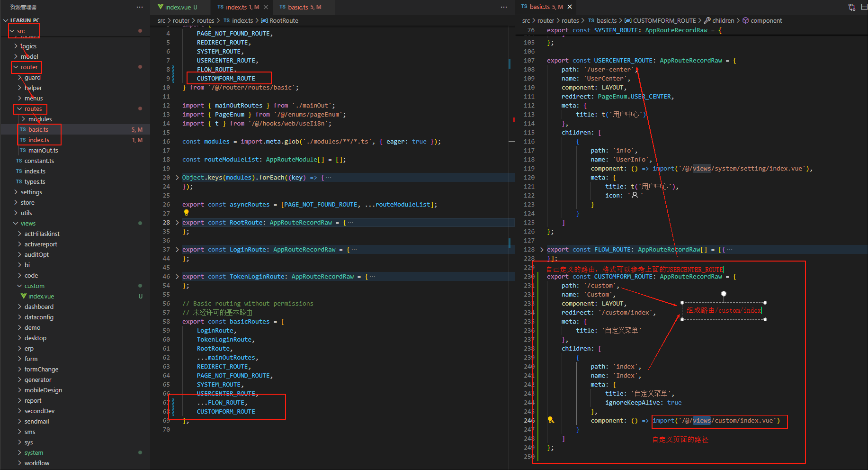Click lightbulb beside line 245 in basic.ts
The height and width of the screenshot is (470, 868).
[x=551, y=420]
